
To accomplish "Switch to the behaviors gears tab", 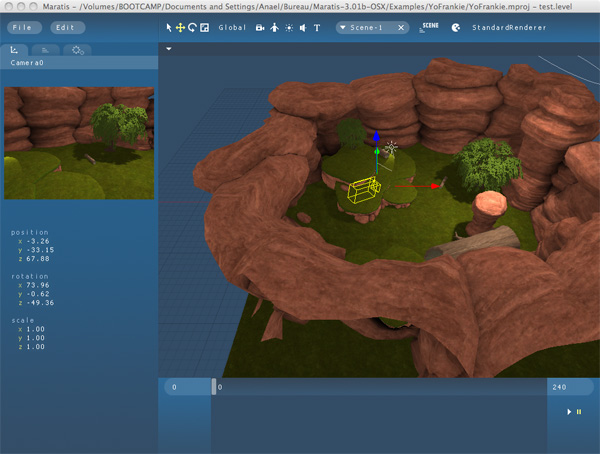I will tap(78, 50).
